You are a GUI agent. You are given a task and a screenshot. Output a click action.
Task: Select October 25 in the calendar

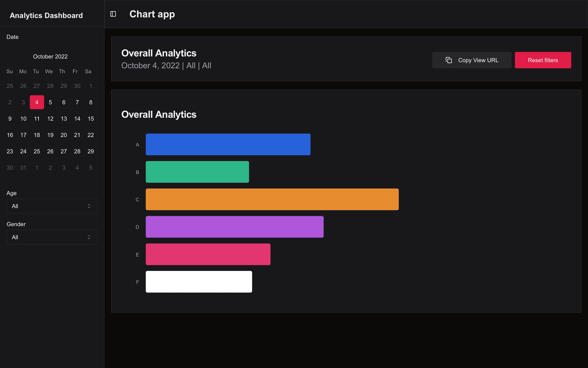(37, 151)
